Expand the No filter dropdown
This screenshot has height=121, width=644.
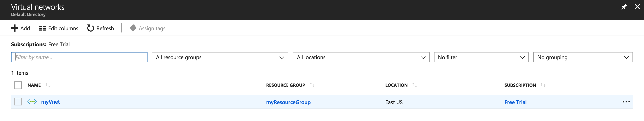click(481, 57)
